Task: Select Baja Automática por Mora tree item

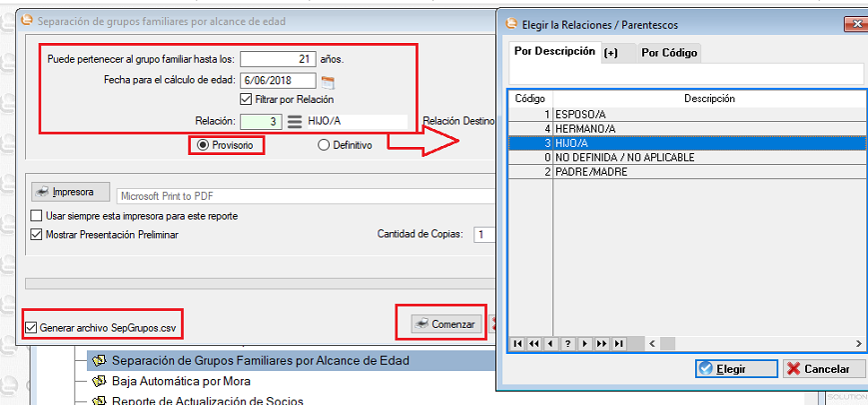Action: tap(181, 381)
